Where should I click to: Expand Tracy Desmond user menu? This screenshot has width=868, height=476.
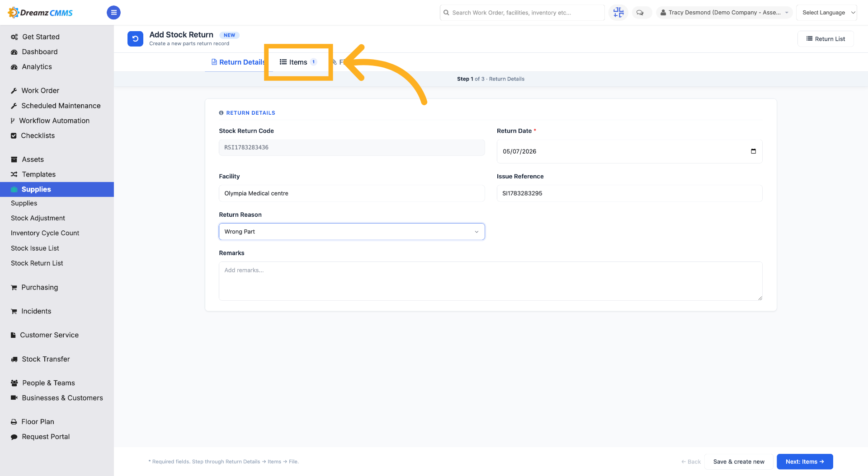(724, 13)
